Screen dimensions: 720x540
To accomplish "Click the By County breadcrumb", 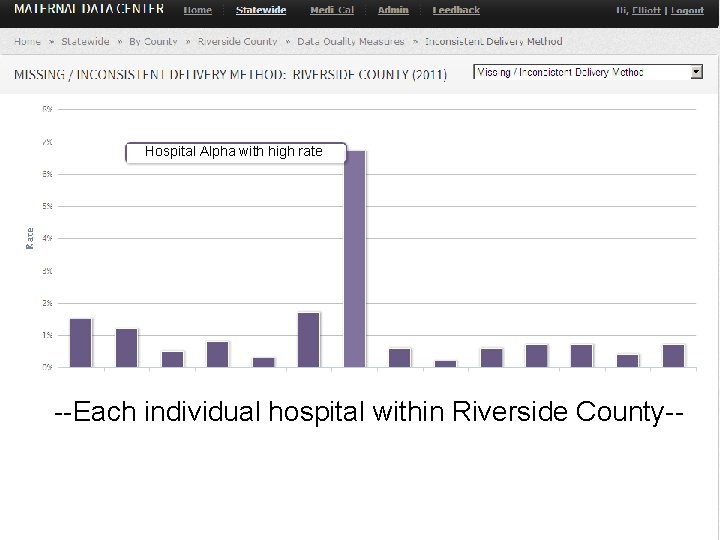I will click(x=153, y=41).
